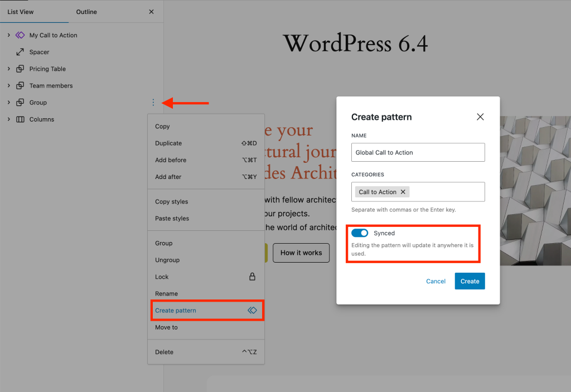The width and height of the screenshot is (571, 392).
Task: Select Ungroup in the context menu
Action: [x=206, y=260]
